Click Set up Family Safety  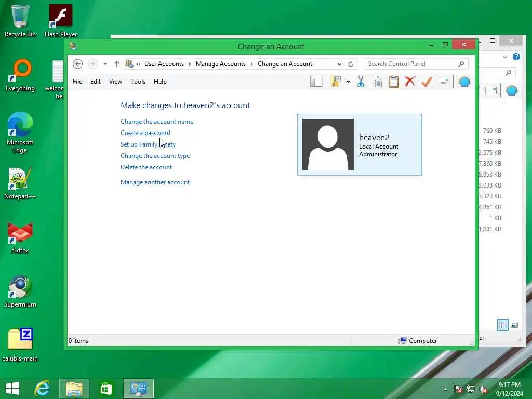tap(148, 144)
